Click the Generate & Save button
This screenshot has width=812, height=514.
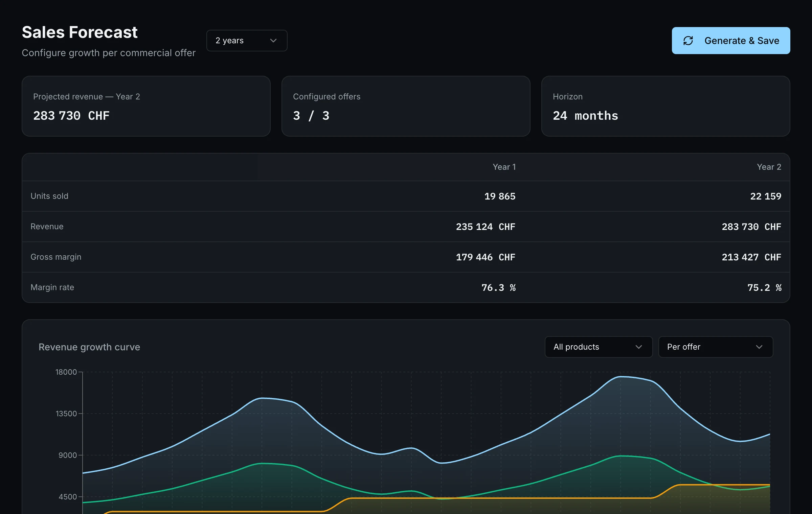(731, 41)
